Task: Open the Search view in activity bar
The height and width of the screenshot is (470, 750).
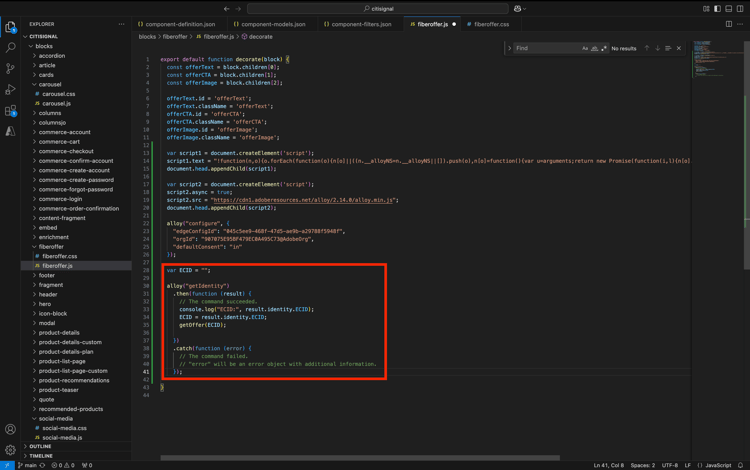Action: click(11, 47)
